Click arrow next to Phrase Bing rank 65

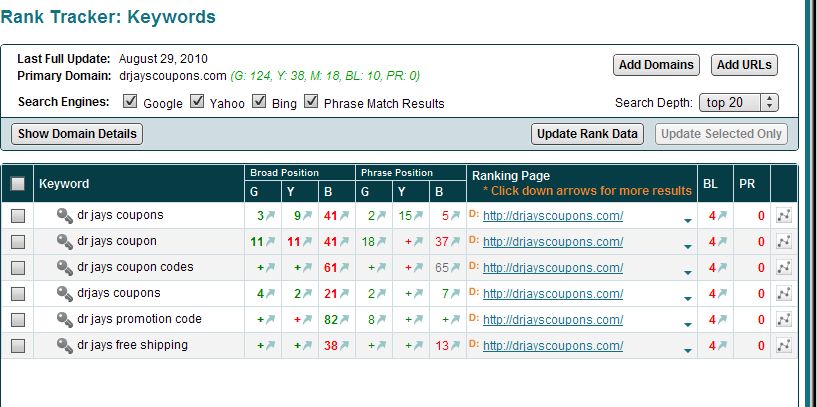[x=455, y=268]
